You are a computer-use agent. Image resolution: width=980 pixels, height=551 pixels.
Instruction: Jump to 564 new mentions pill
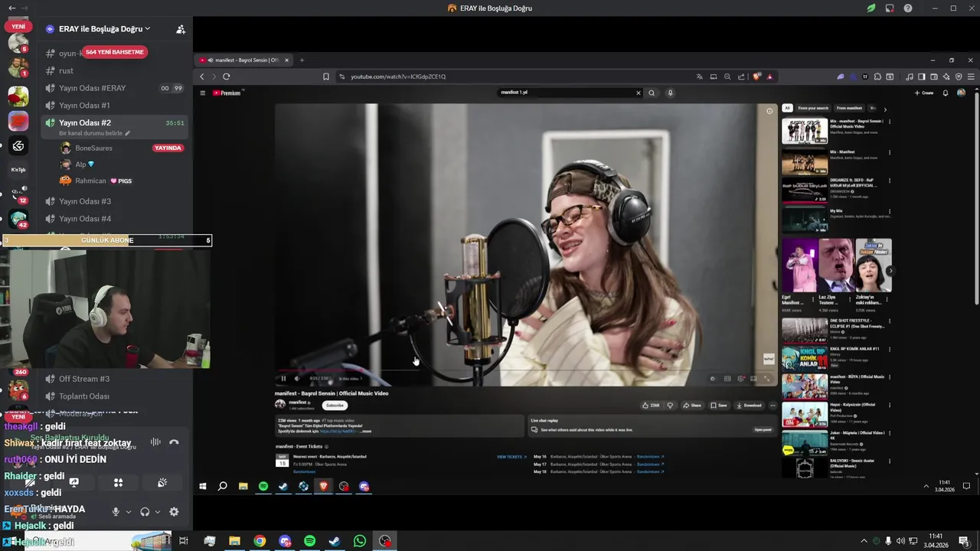click(x=115, y=52)
